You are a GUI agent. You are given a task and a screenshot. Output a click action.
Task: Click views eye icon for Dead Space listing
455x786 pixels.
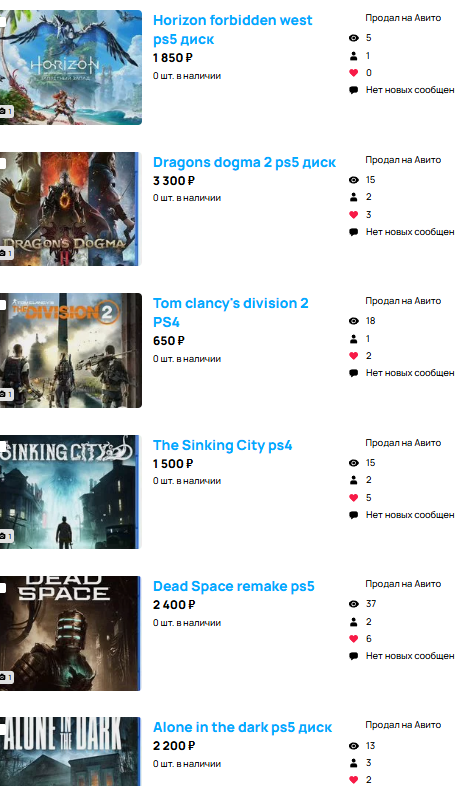354,605
